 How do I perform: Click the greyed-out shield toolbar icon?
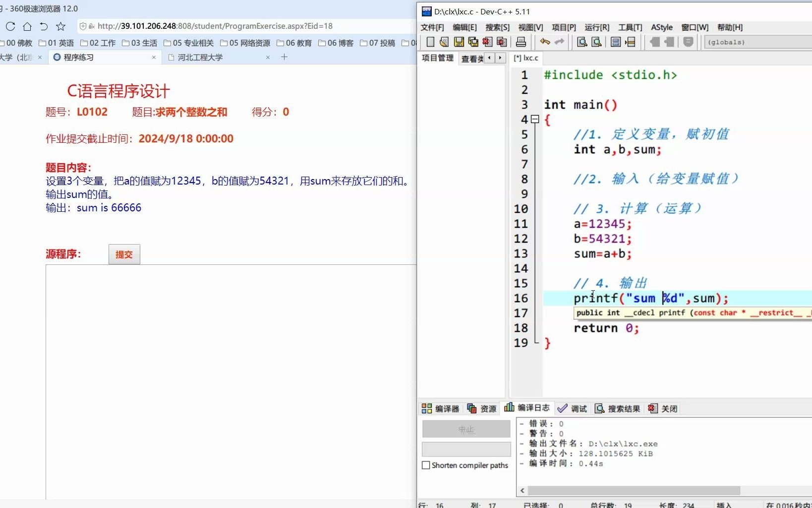click(x=688, y=42)
